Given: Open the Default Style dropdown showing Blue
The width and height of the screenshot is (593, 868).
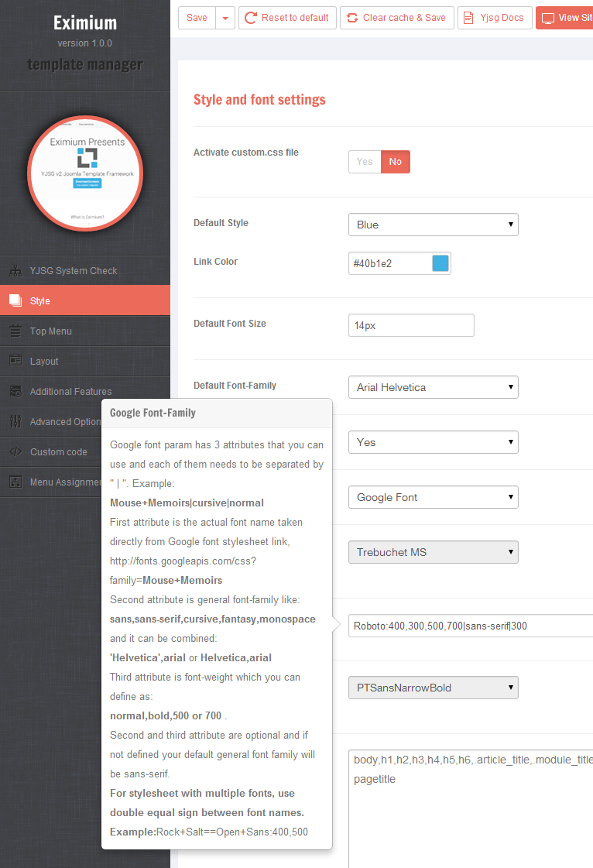Looking at the screenshot, I should [x=434, y=225].
